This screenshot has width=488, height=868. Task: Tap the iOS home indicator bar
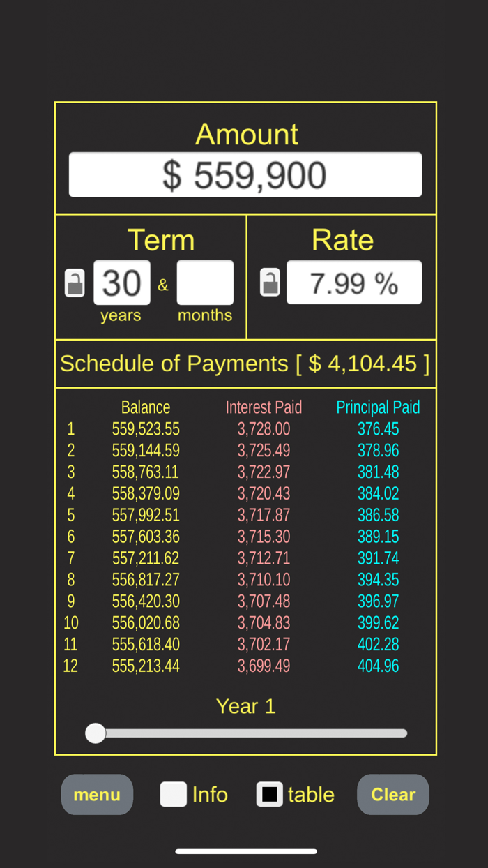click(244, 851)
